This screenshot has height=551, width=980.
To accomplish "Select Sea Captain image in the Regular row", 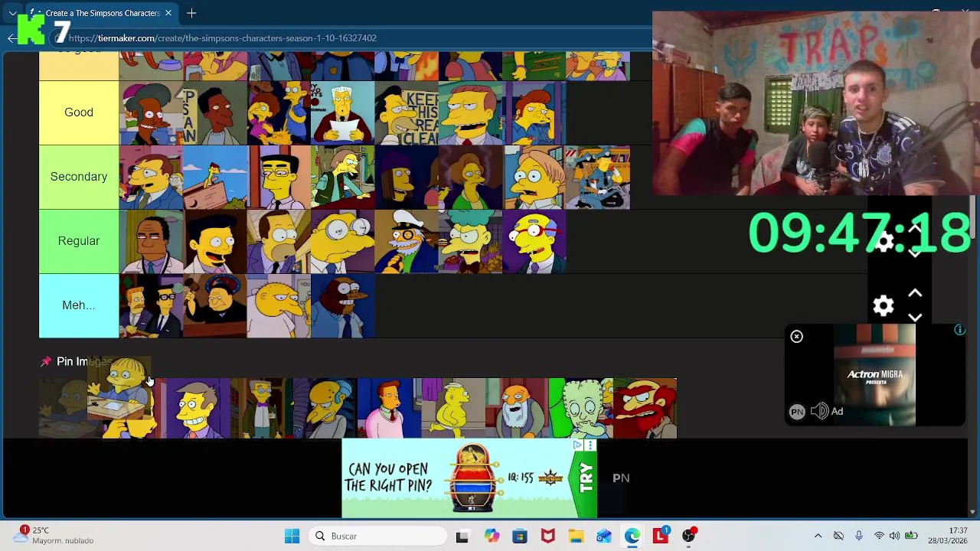I will 407,241.
